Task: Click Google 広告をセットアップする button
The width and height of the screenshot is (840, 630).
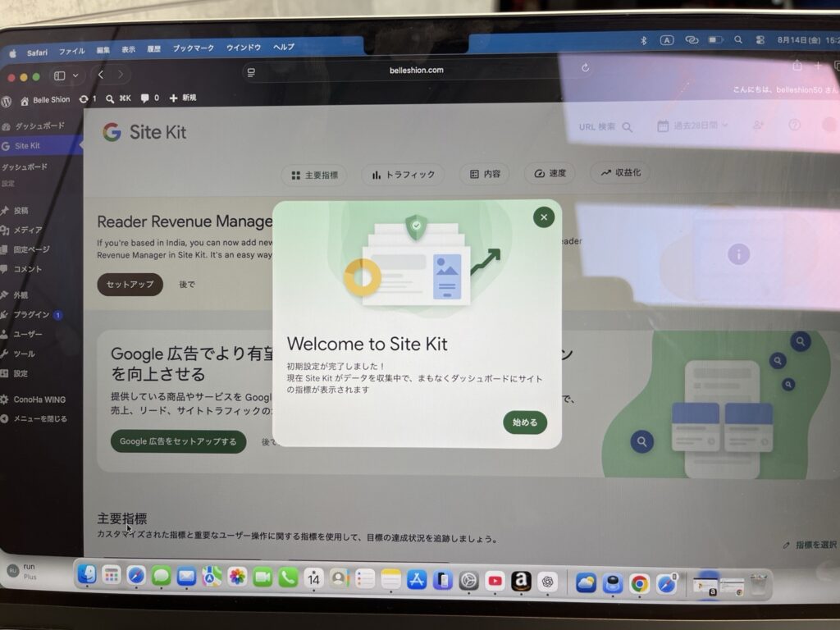Action: point(178,441)
